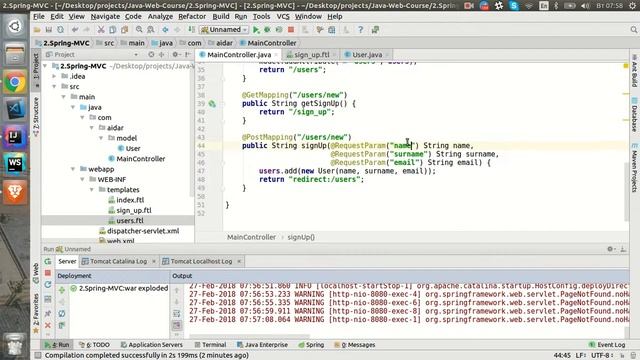Start debugging with the green bug icon
This screenshot has height=360, width=640.
[267, 30]
